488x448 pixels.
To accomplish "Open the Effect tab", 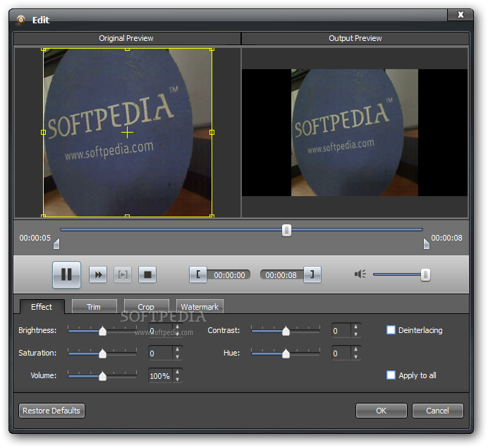I will click(x=42, y=307).
